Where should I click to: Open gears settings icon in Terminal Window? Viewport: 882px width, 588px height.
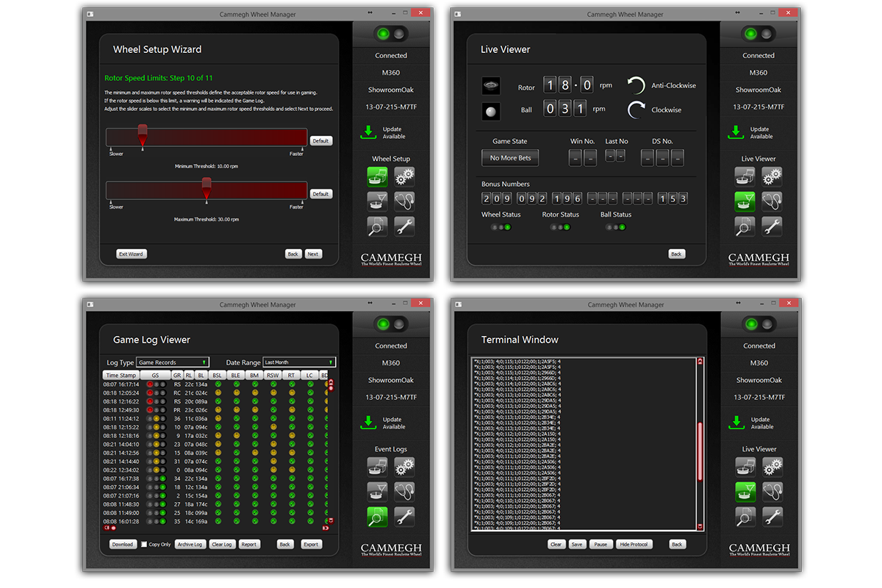coord(772,467)
